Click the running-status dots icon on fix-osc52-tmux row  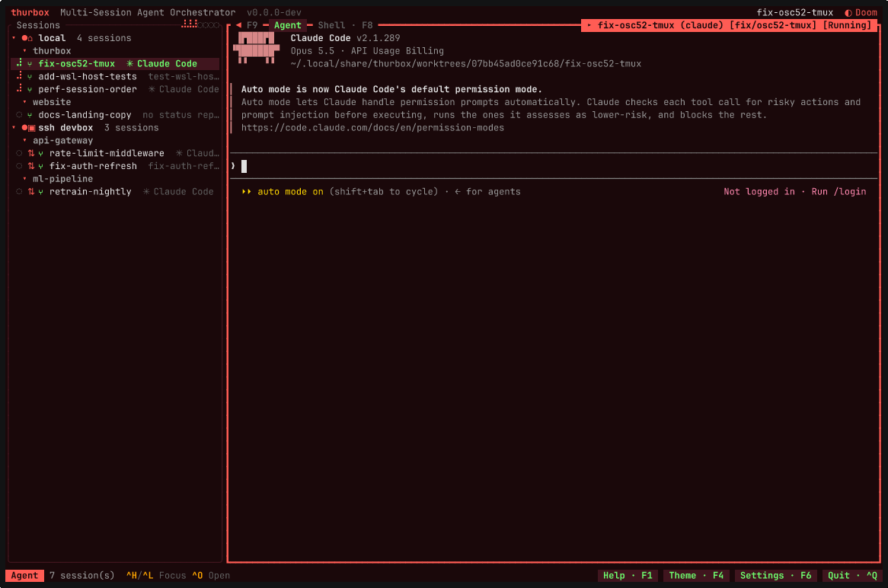(x=19, y=63)
